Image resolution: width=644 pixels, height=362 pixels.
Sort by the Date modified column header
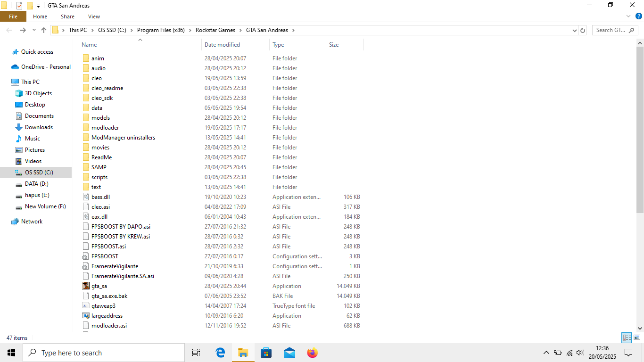[x=235, y=45]
